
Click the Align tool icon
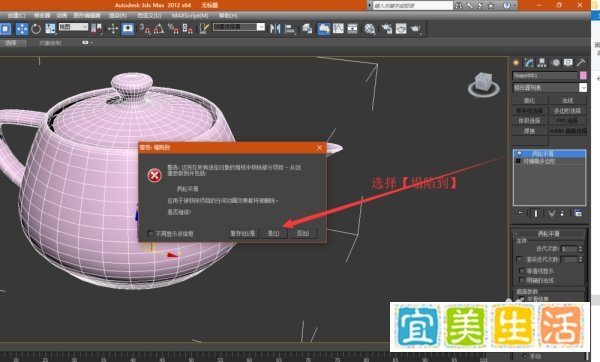290,29
